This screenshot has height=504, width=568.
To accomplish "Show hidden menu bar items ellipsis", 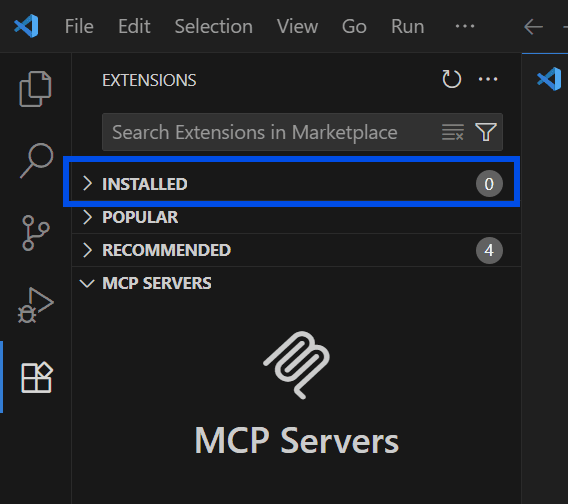I will click(465, 26).
